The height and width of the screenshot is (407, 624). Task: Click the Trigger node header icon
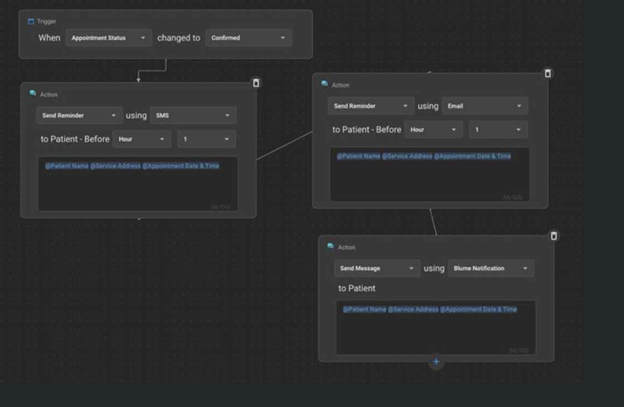(31, 21)
